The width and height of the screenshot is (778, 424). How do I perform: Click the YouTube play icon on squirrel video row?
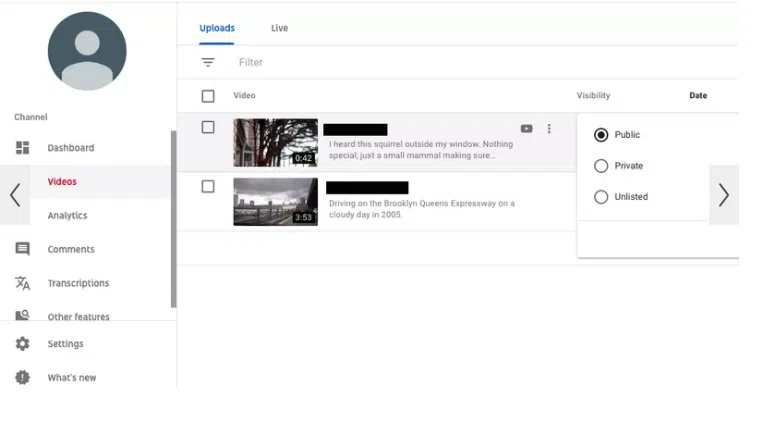point(526,129)
